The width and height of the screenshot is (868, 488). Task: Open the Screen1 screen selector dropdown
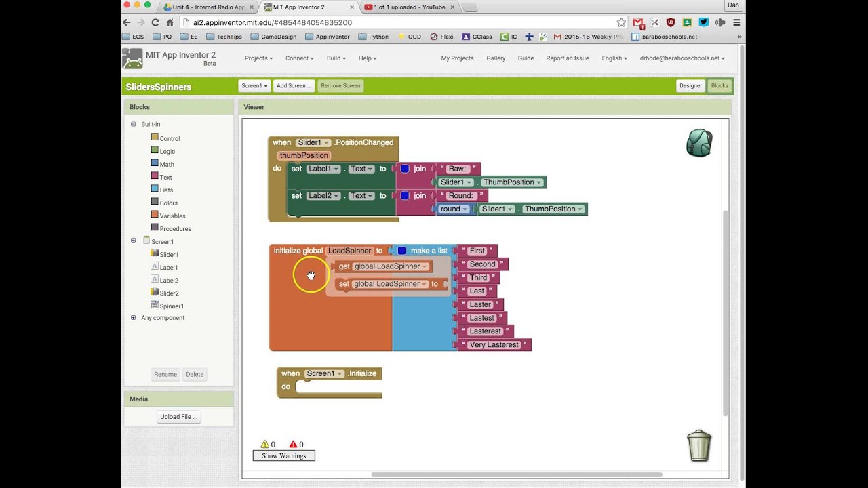click(254, 85)
